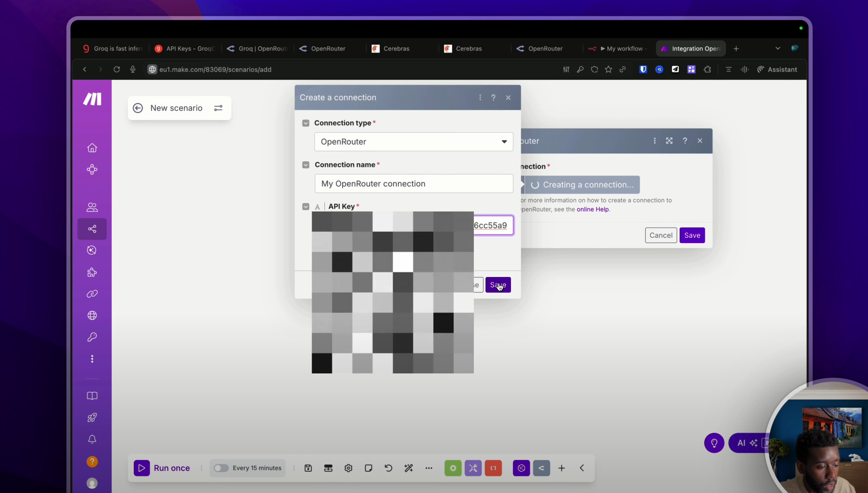This screenshot has width=868, height=493.
Task: Switch to Integration OpenRouter tab
Action: (691, 49)
